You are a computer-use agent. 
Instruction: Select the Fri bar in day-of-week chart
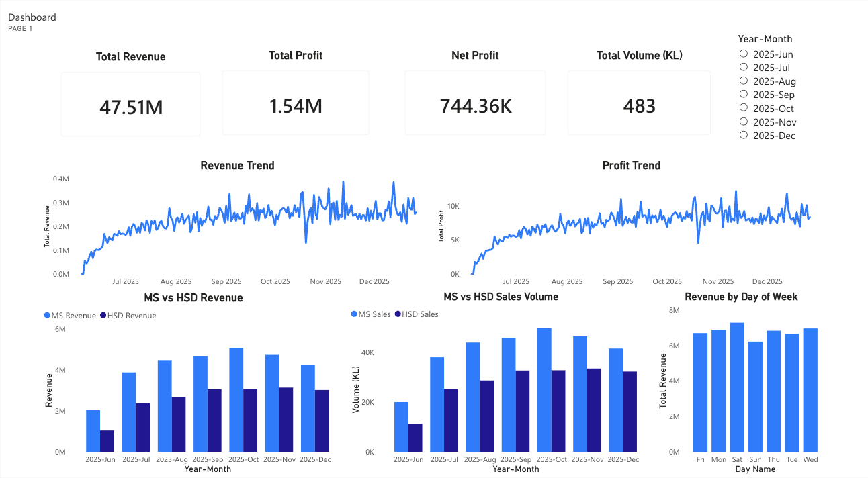tap(700, 392)
